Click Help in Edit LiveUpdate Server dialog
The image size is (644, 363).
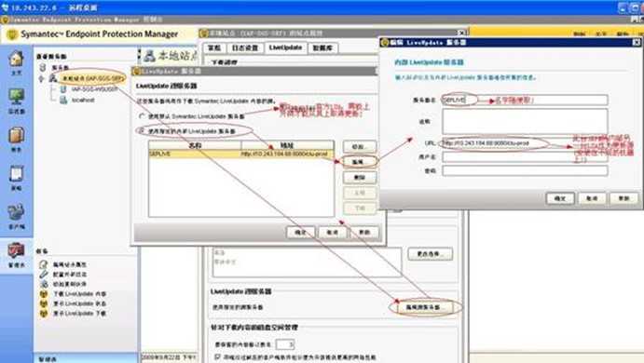point(623,198)
